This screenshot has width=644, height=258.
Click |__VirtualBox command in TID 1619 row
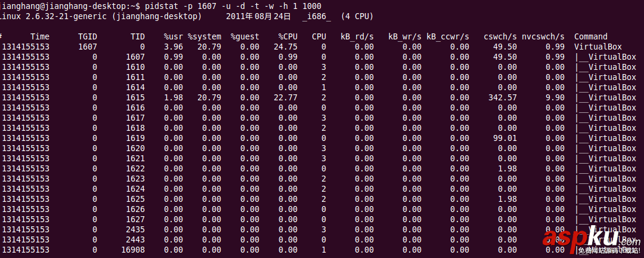coord(606,138)
